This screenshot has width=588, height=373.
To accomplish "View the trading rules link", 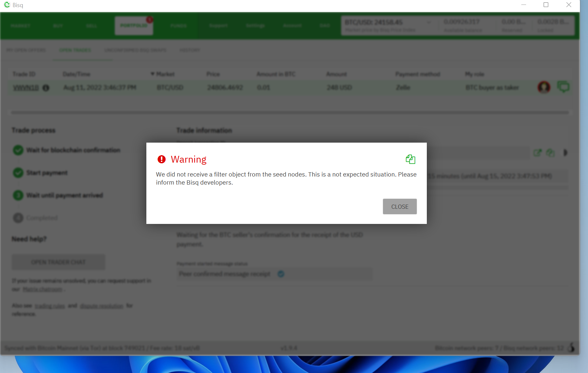I will (x=50, y=306).
